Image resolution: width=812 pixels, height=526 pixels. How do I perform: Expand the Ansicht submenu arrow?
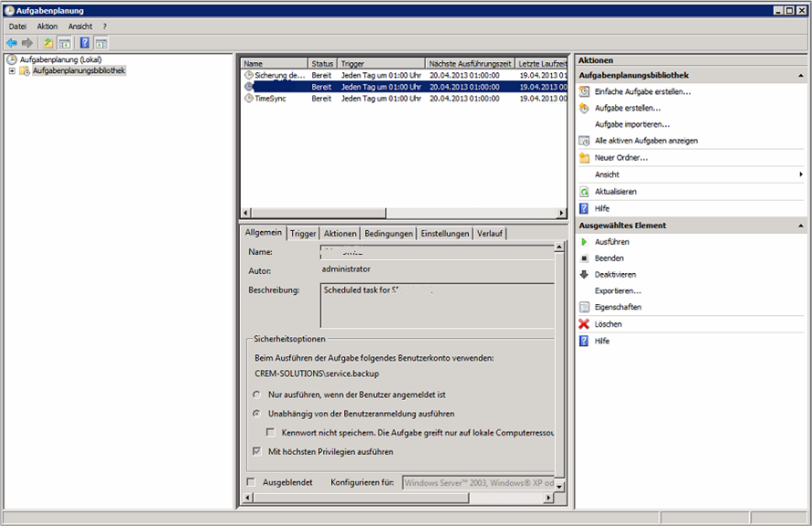pos(801,174)
